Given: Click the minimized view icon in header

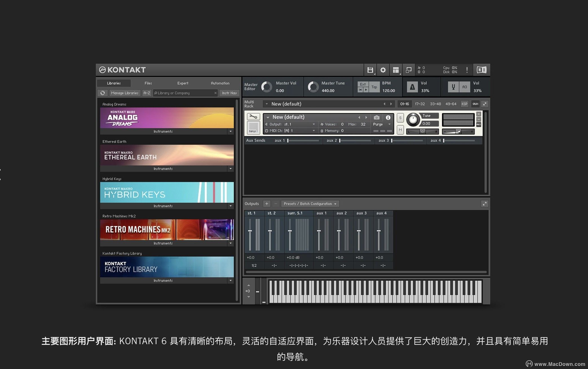Looking at the screenshot, I should coord(408,70).
